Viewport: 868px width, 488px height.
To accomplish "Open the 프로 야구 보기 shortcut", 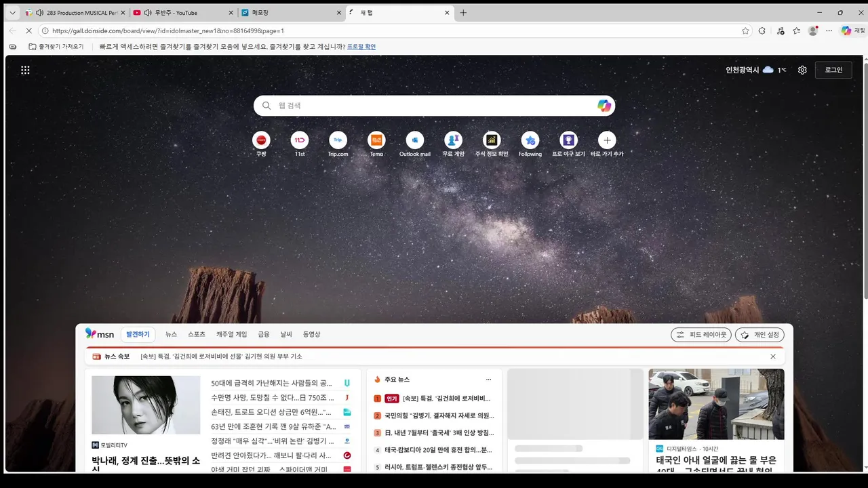I will coord(568,144).
